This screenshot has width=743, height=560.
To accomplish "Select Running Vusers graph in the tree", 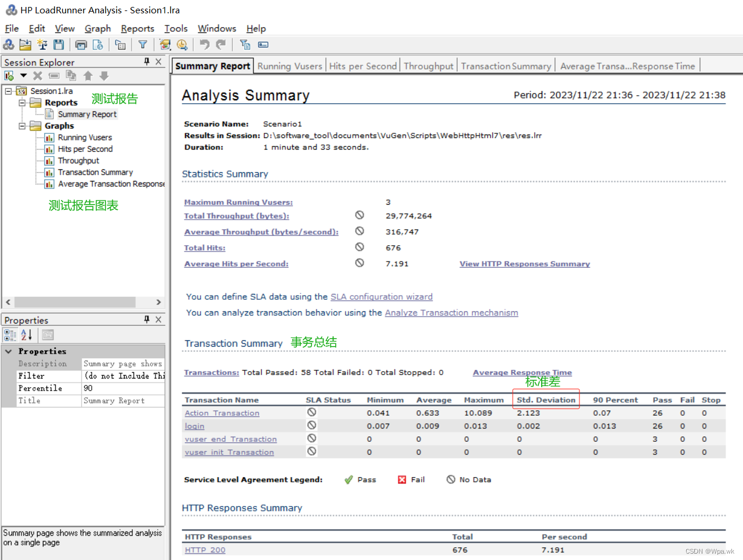I will click(x=85, y=137).
